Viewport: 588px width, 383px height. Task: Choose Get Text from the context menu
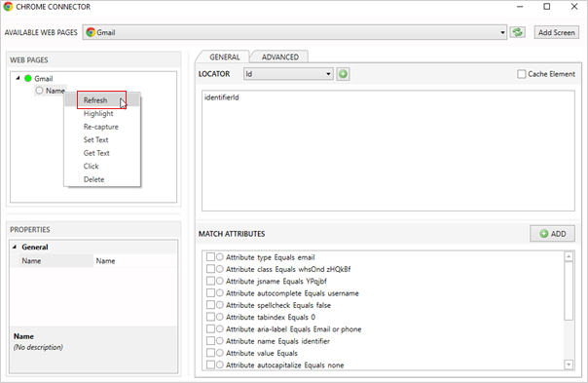[102, 153]
